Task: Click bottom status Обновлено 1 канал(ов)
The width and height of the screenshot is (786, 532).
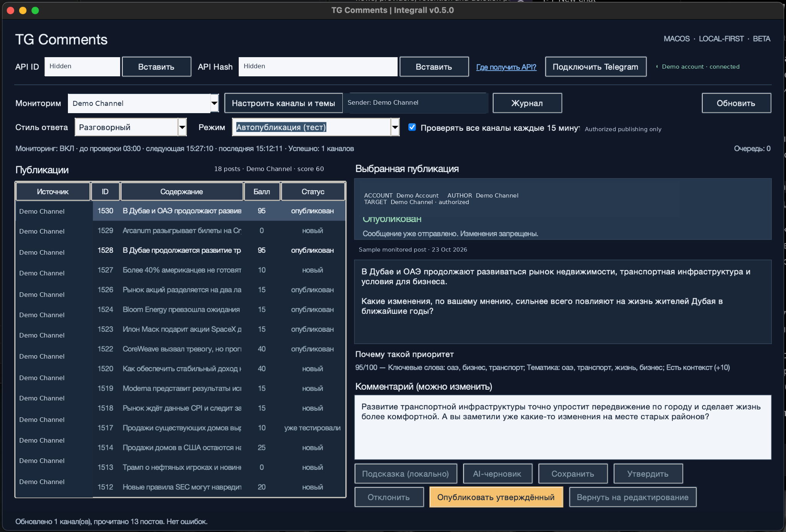Action: coord(111,522)
